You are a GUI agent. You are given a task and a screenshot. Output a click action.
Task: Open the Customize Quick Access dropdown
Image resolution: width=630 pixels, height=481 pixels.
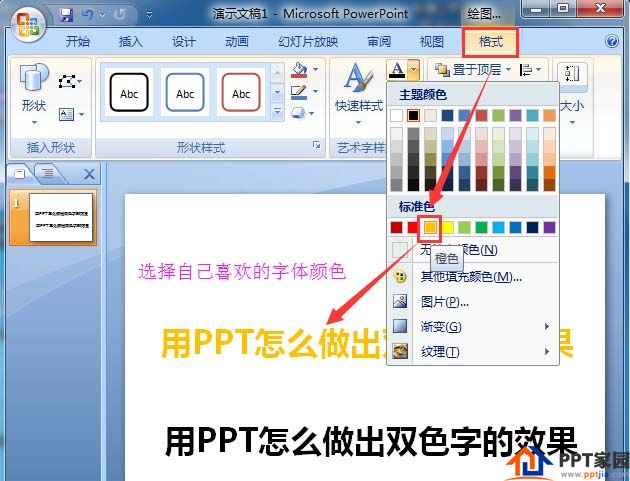click(149, 15)
